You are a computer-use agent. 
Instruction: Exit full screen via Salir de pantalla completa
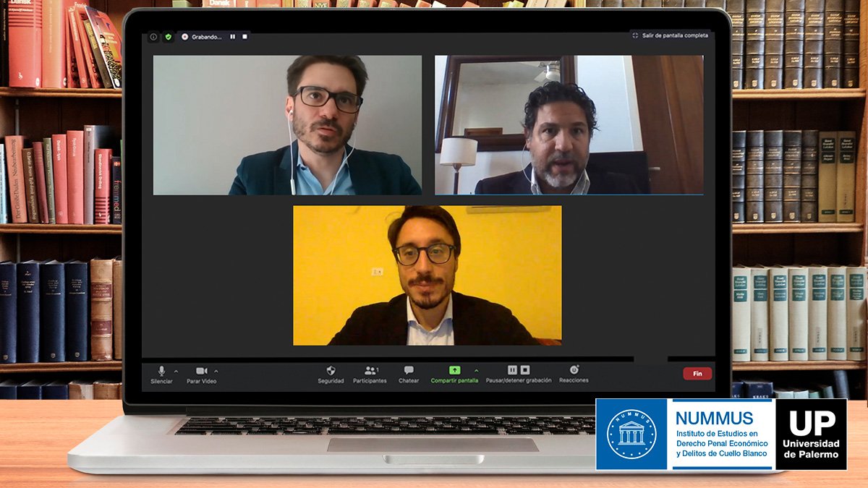point(670,35)
